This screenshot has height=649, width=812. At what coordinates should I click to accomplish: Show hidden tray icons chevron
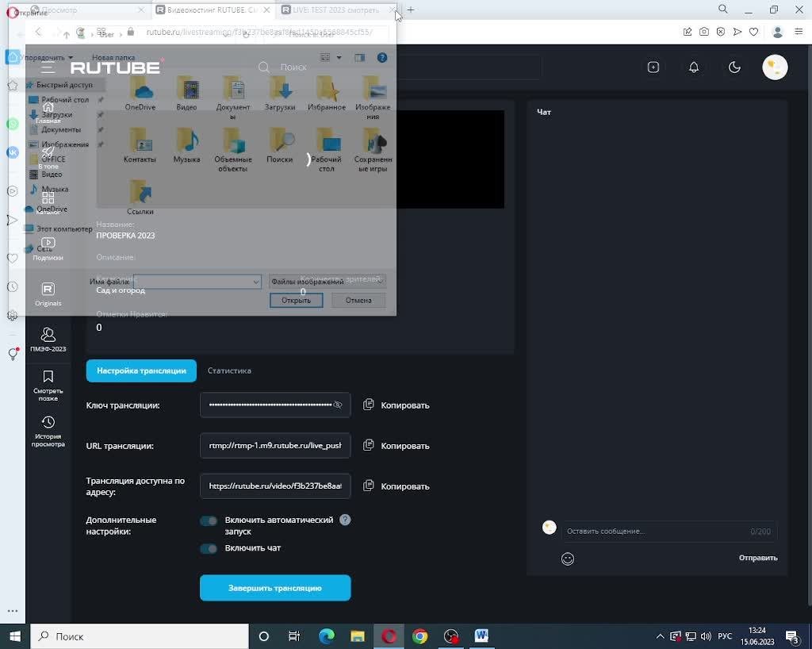point(660,636)
